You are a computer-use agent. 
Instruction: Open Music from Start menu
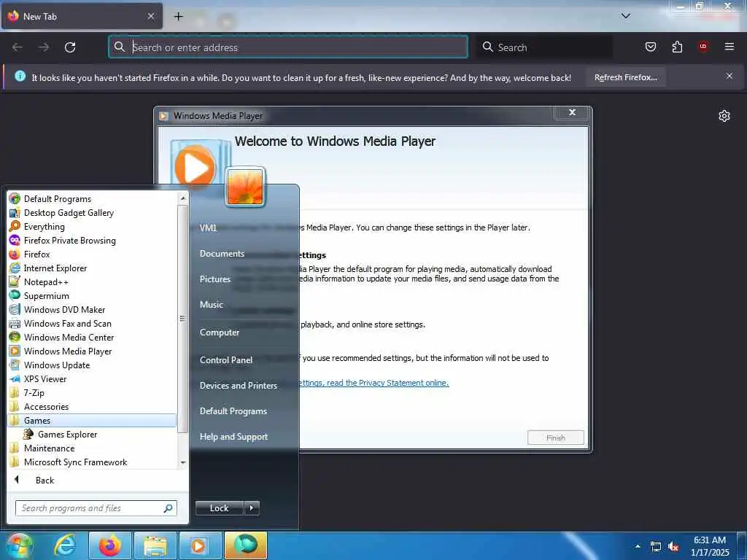pos(211,304)
